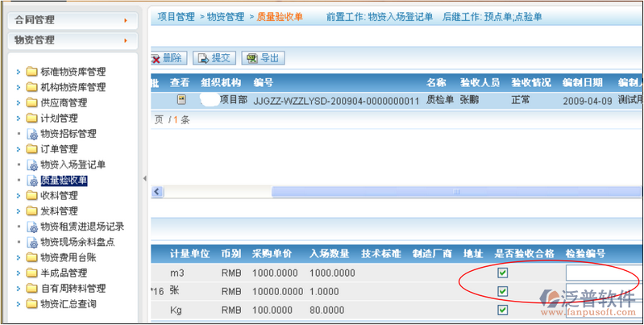Click the horizontal scrollbar thumb under the list
644x325 pixels.
click(455, 192)
